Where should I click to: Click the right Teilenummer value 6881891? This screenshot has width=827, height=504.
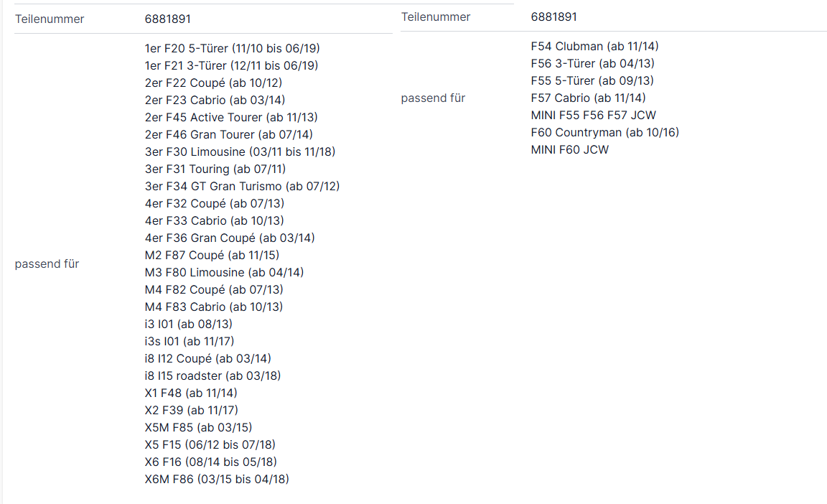click(553, 17)
